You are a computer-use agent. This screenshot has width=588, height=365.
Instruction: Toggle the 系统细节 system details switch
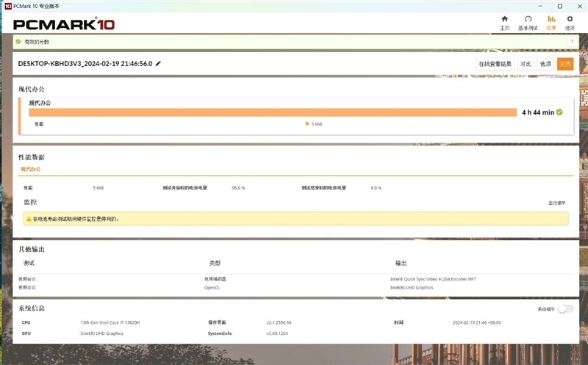pyautogui.click(x=565, y=309)
